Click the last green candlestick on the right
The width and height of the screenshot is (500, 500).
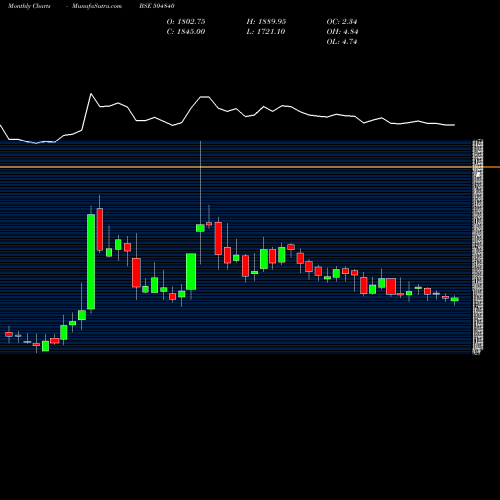[455, 299]
